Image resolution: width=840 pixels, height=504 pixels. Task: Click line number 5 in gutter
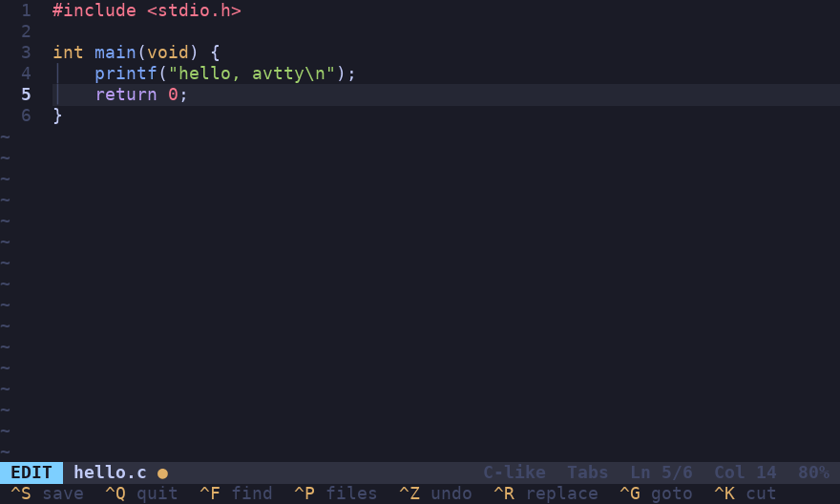tap(27, 94)
